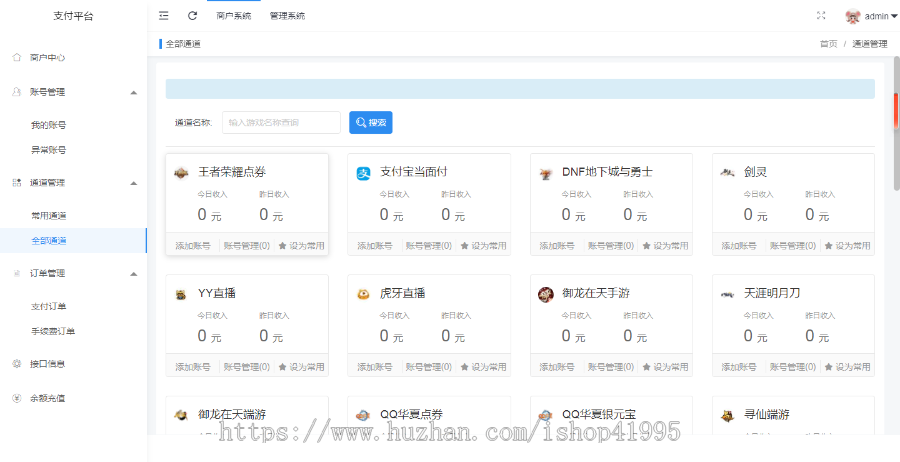
Task: Star YY直播 as common channel
Action: coord(301,367)
